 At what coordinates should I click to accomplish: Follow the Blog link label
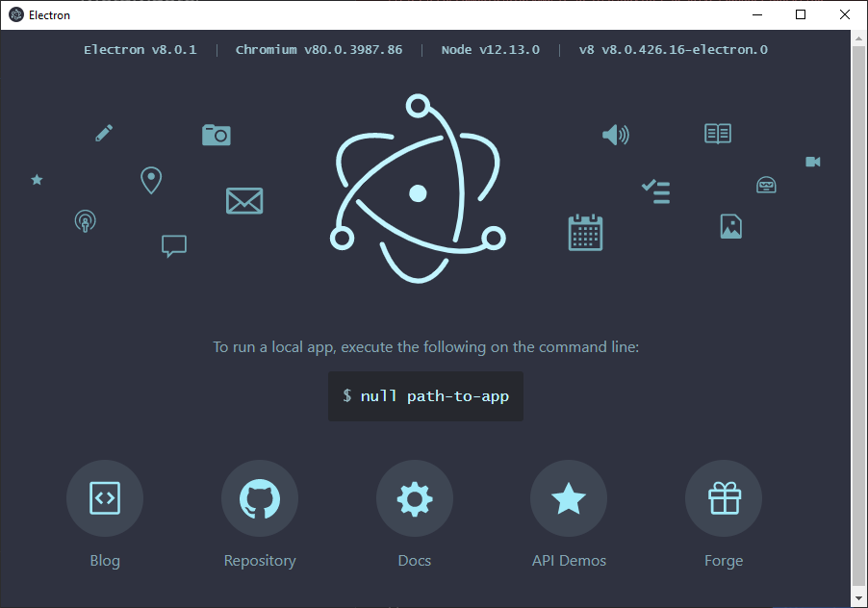105,561
